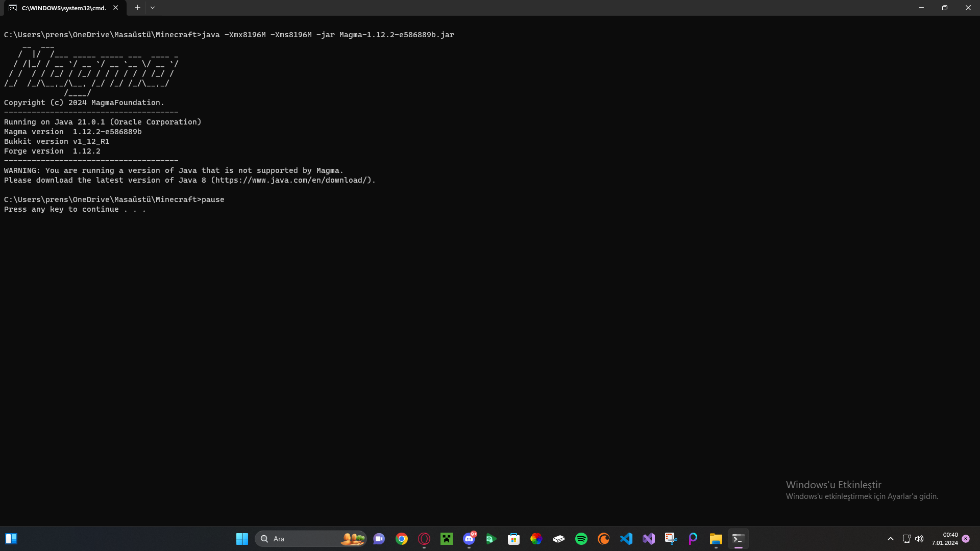
Task: Open Microsoft Store from taskbar
Action: 514,539
